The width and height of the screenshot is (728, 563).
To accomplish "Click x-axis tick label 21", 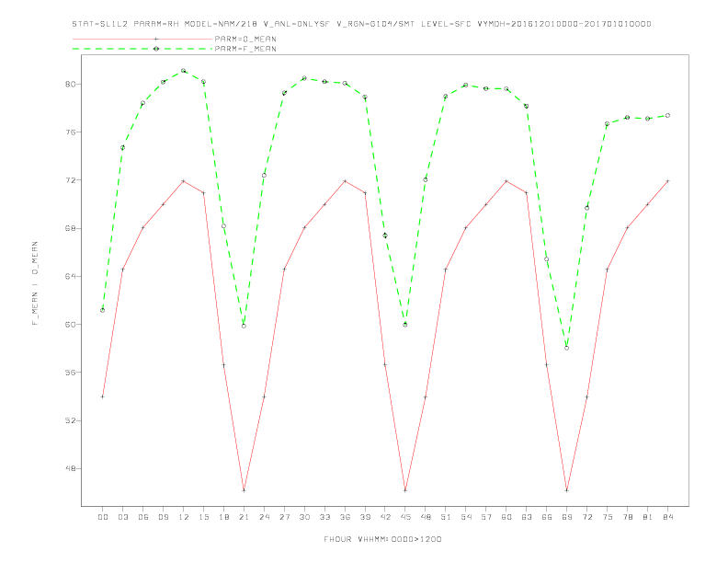I will [x=244, y=517].
